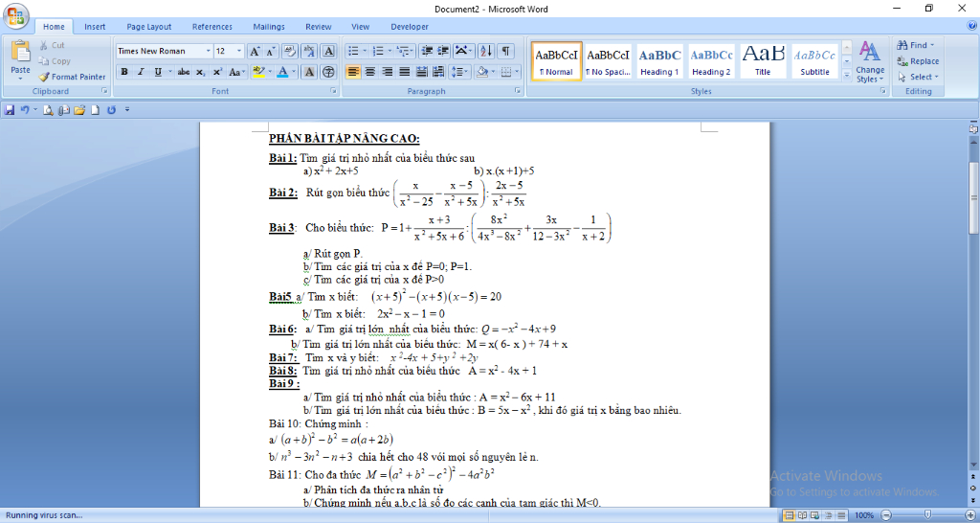Open Print Preview from Quick Access Toolbar
980x523 pixels.
coord(48,111)
